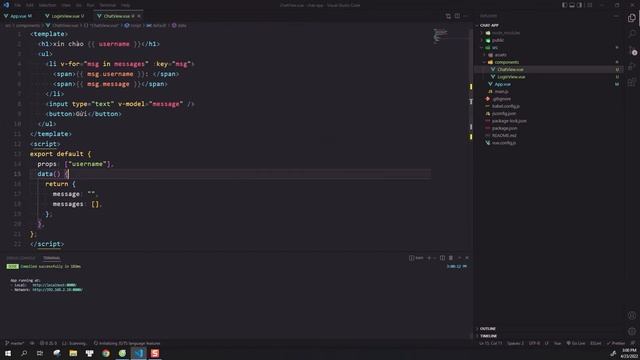Open package.json in the Explorer tree
Screen dimensions: 640x360
504,128
